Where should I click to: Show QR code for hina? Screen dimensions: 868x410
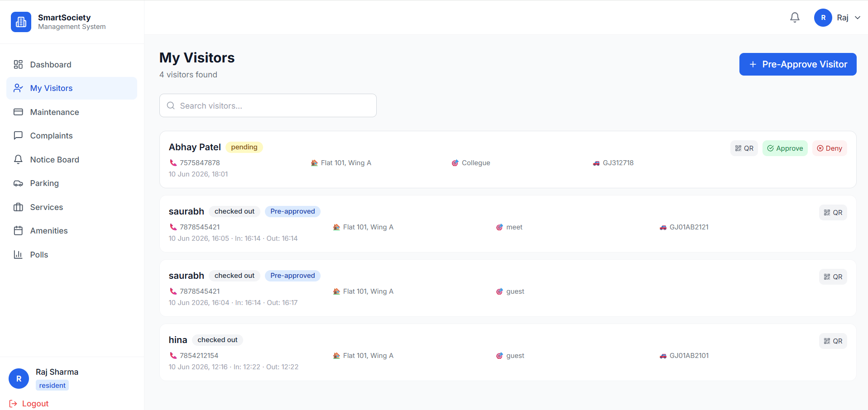[833, 341]
